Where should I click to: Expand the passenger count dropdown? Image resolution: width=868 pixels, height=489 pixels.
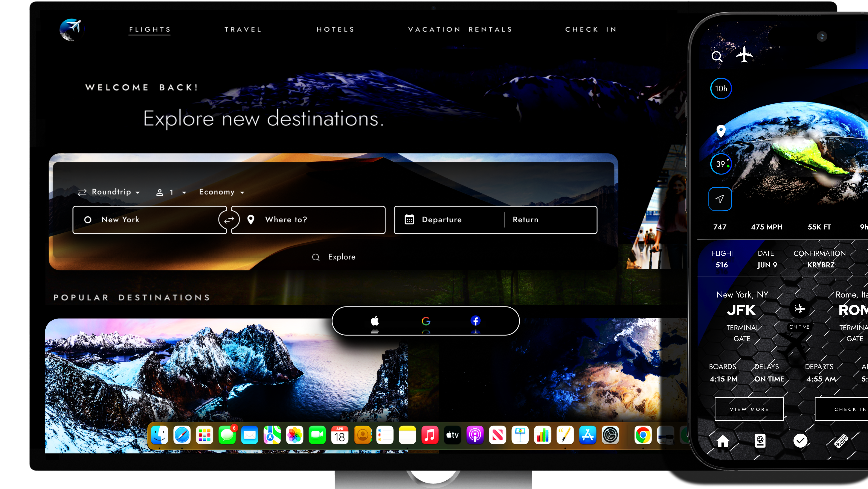coord(171,192)
